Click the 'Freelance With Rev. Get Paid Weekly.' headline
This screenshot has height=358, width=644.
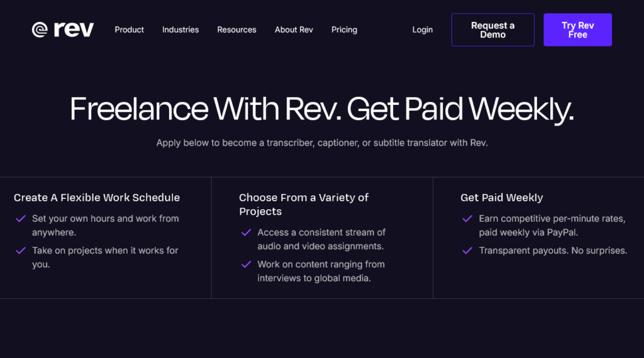pos(322,109)
